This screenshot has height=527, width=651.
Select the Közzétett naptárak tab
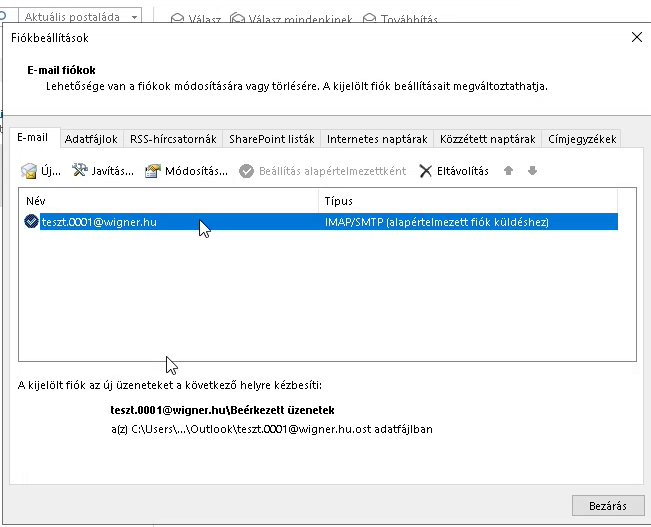487,139
